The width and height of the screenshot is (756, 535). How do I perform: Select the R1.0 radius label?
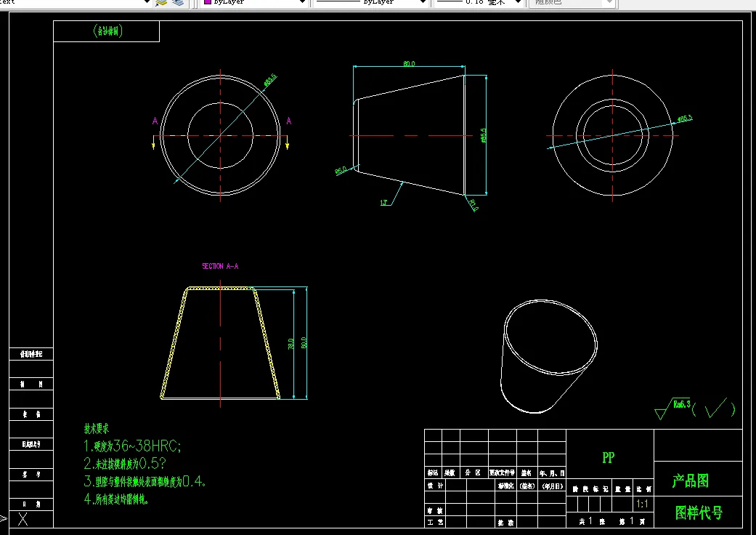point(473,205)
